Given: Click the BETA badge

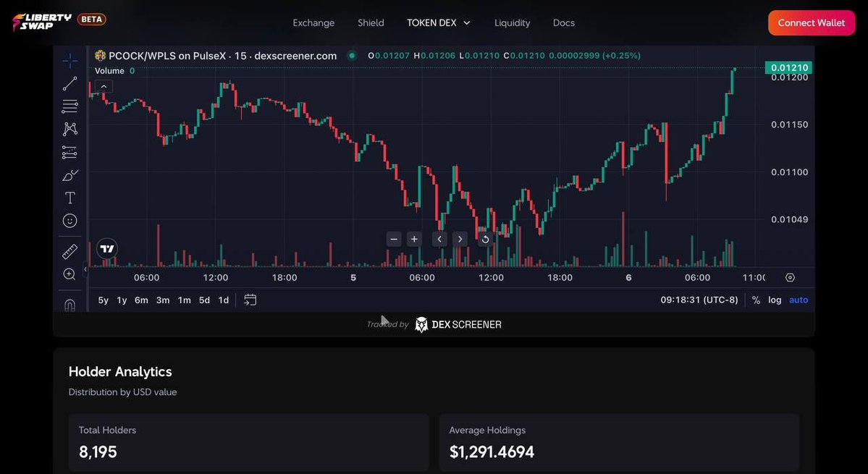Looking at the screenshot, I should tap(91, 20).
